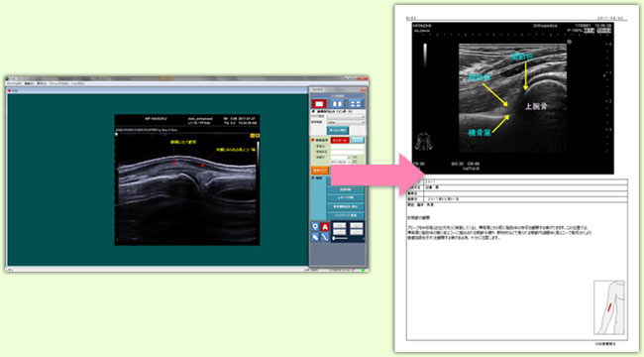Expand the date dropdown in the search section
644x357 pixels.
(341, 162)
